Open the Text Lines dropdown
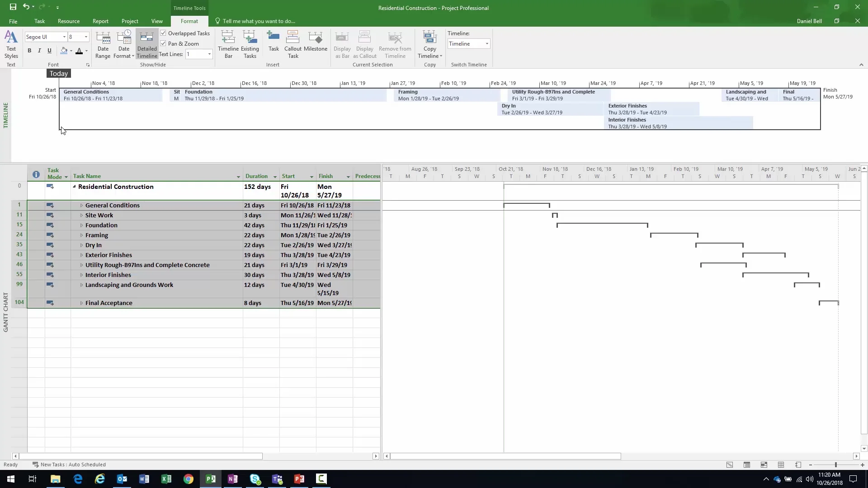This screenshot has width=868, height=488. coord(209,54)
